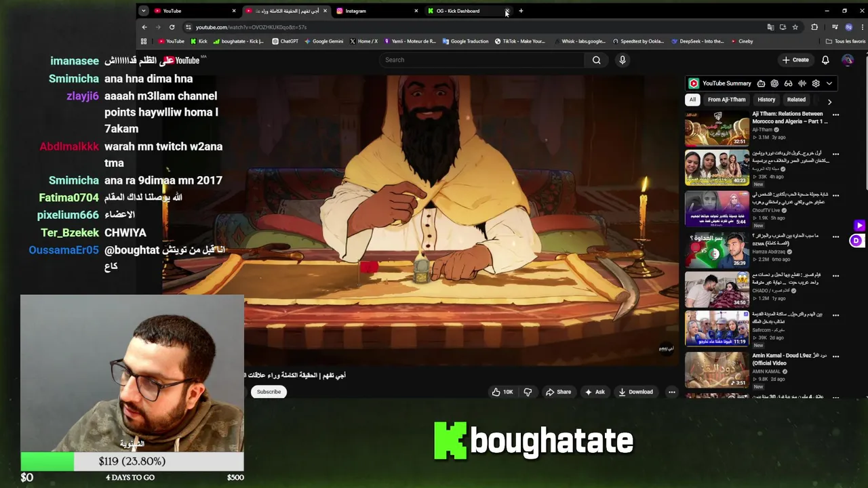Collapse the YouTube Summary panel chevron

pos(829,83)
